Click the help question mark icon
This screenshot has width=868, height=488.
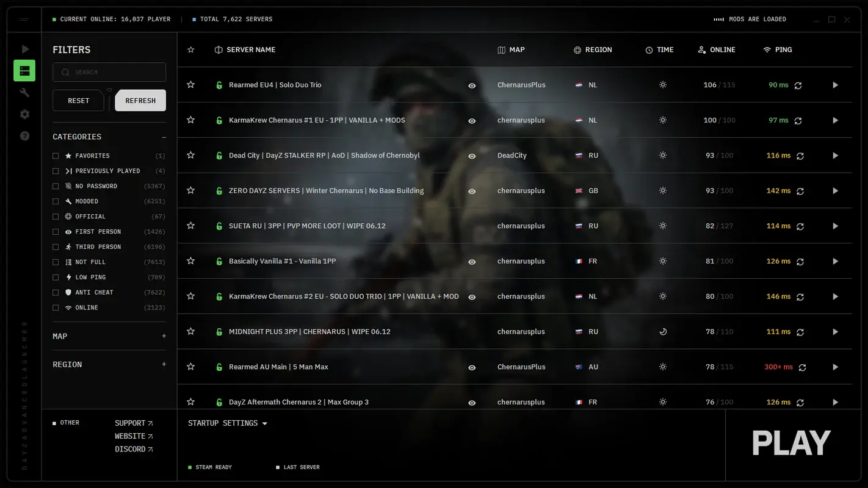click(24, 135)
